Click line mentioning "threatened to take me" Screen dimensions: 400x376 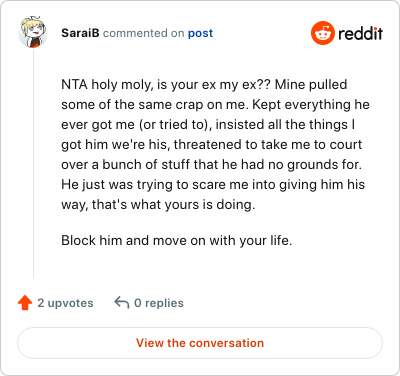click(x=212, y=145)
